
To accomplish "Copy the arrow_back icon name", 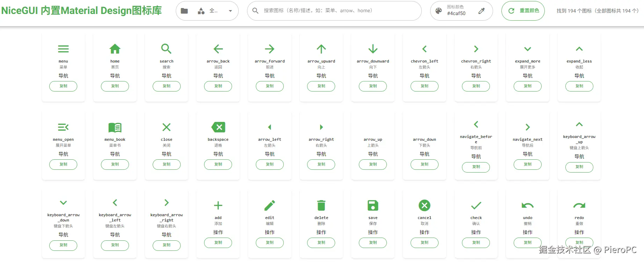I will coord(218,86).
